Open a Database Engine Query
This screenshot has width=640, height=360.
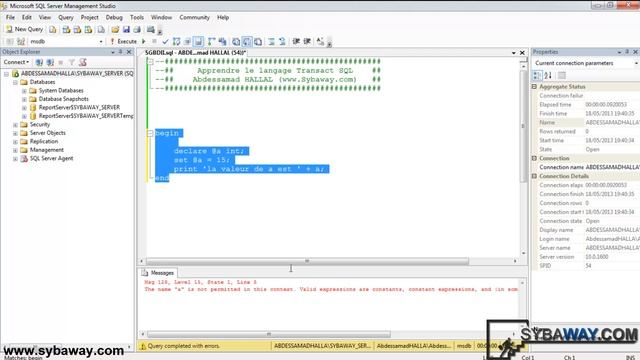(x=53, y=29)
